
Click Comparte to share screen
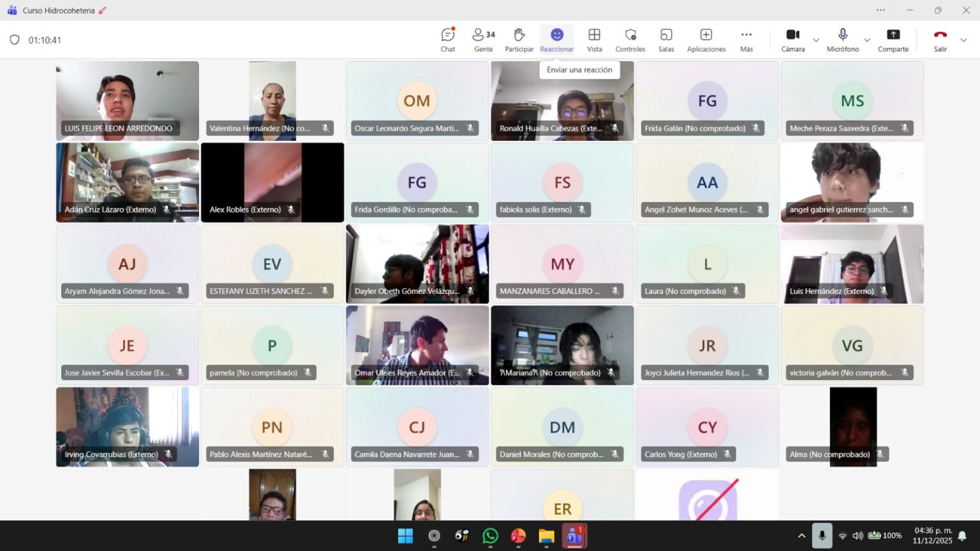[x=893, y=40]
